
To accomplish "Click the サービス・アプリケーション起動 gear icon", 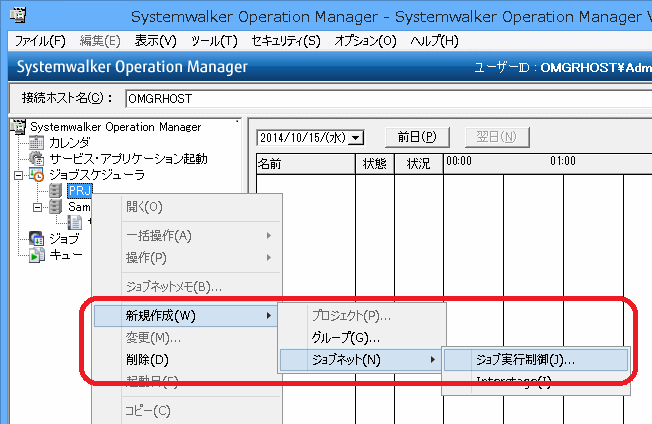I will point(36,158).
